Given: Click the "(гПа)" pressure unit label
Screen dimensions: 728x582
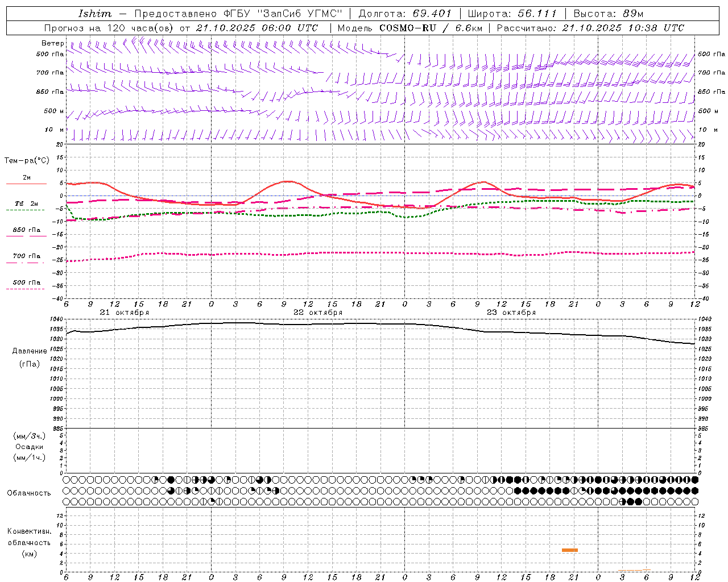Looking at the screenshot, I should pyautogui.click(x=30, y=364).
